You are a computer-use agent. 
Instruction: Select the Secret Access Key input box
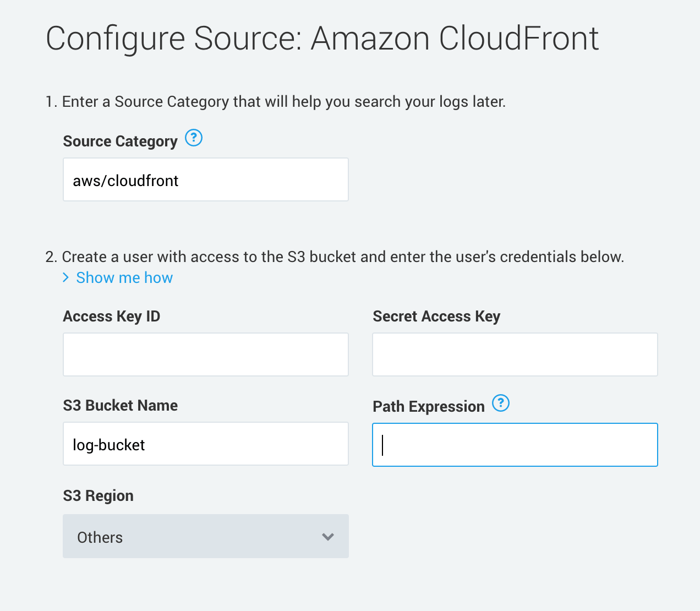point(515,354)
